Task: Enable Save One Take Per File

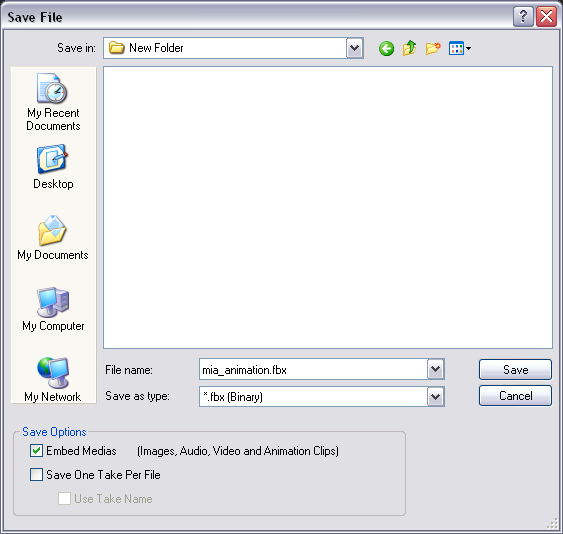Action: click(x=36, y=474)
